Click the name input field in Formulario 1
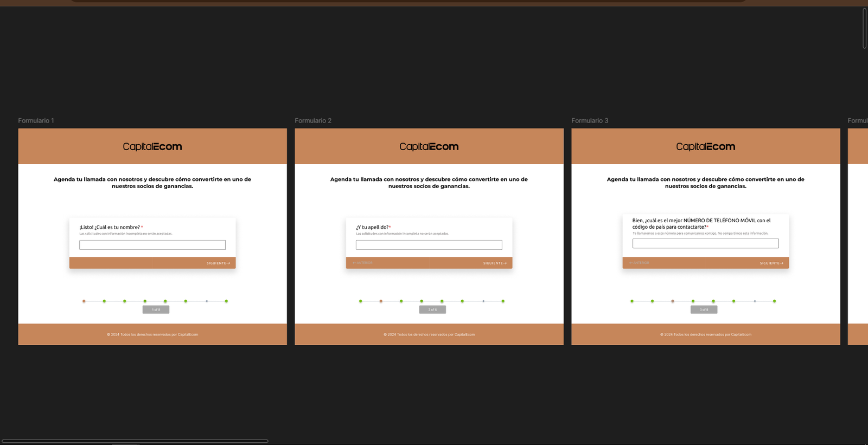 [x=152, y=245]
